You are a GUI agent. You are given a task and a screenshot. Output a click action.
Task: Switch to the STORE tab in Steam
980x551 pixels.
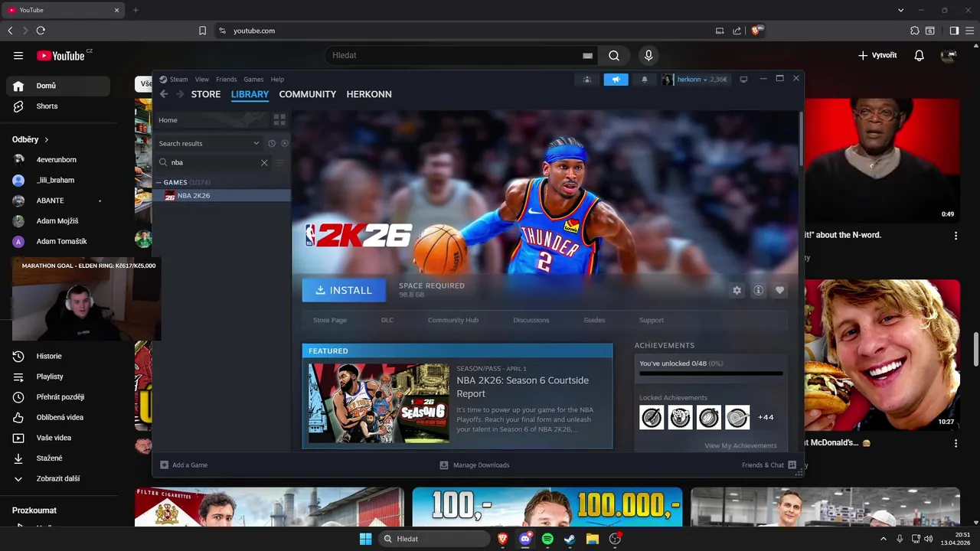pyautogui.click(x=206, y=94)
